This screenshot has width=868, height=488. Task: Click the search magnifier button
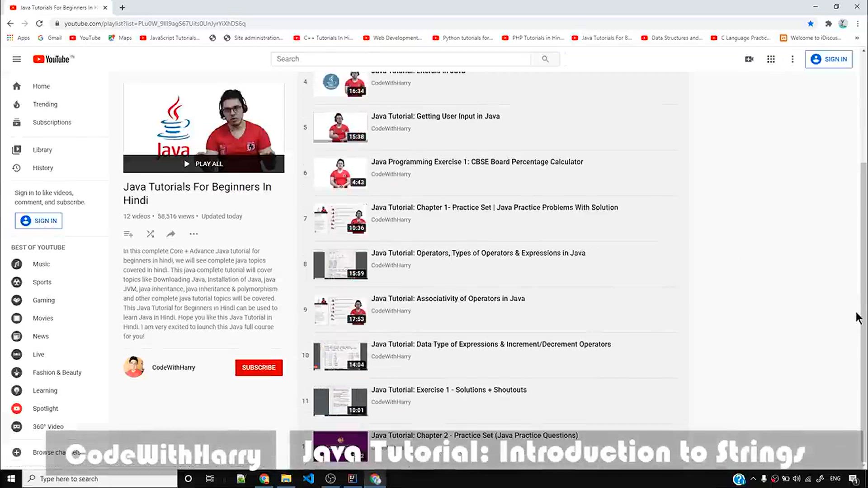coord(545,59)
